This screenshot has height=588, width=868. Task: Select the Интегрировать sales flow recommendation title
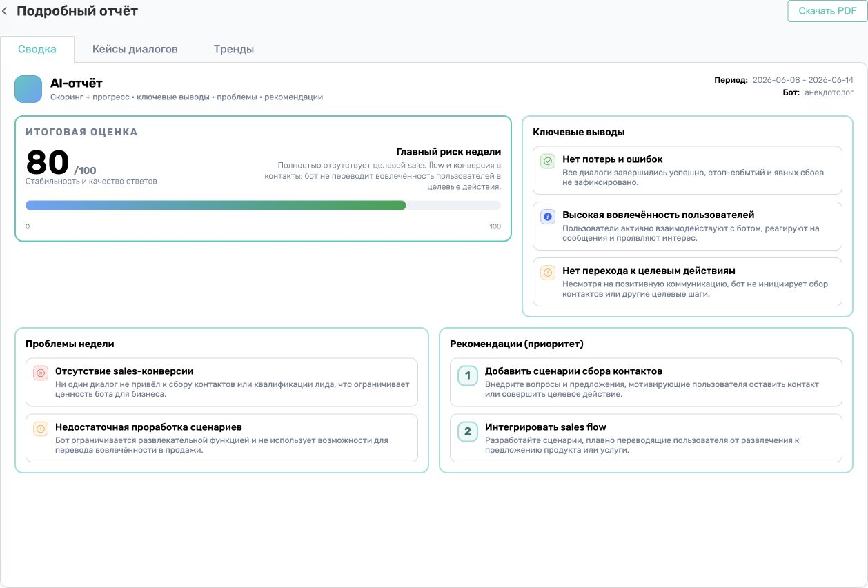[x=546, y=427]
